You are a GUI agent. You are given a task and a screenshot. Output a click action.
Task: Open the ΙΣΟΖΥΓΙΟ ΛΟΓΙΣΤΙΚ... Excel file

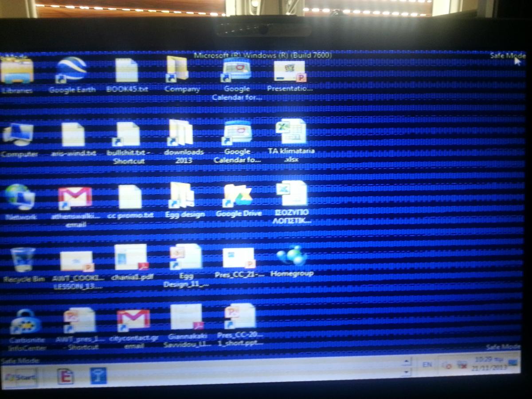pyautogui.click(x=292, y=202)
